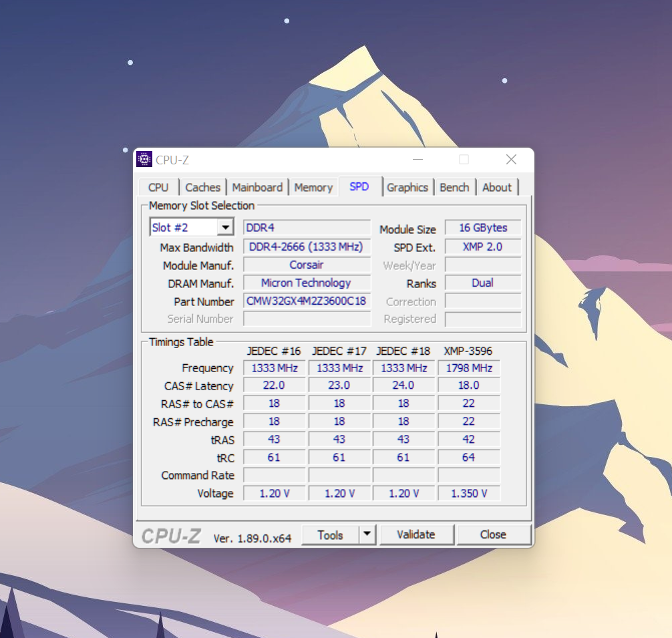672x638 pixels.
Task: Click the Timings Table group title
Action: click(x=181, y=342)
